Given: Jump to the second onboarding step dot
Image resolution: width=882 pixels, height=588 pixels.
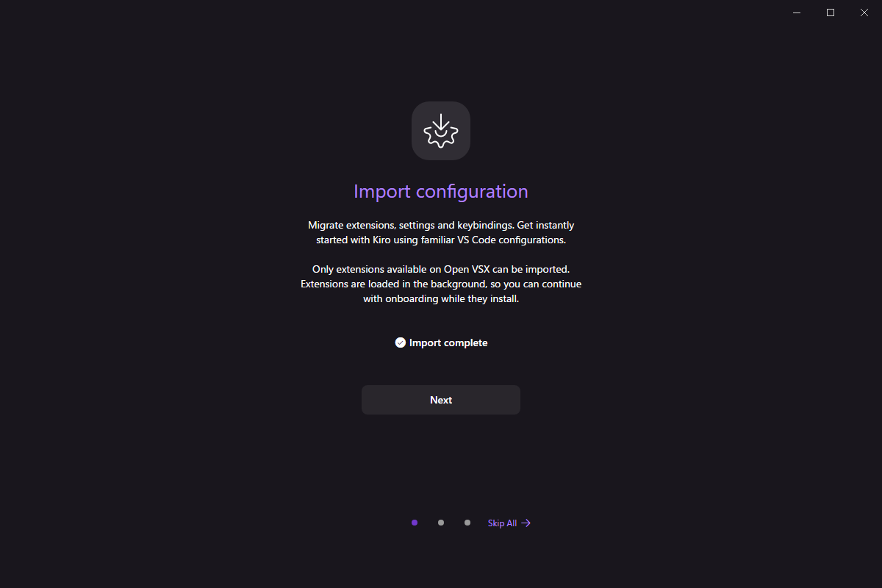Looking at the screenshot, I should 441,523.
